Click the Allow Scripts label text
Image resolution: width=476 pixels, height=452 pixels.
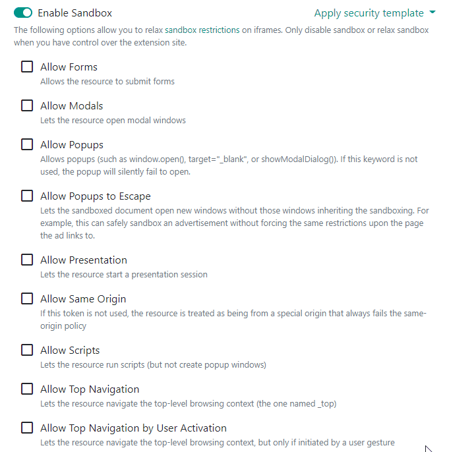[x=70, y=351]
